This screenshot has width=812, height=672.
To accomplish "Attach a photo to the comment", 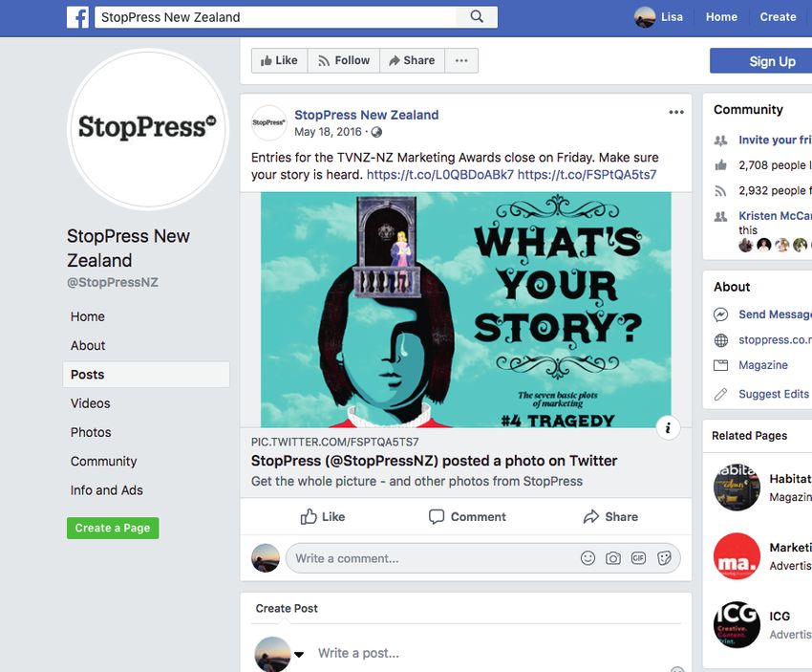I will (613, 558).
